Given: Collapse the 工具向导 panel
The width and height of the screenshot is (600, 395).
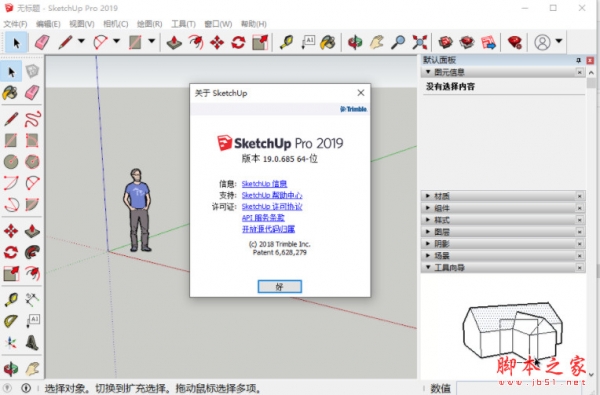Looking at the screenshot, I should [x=503, y=267].
